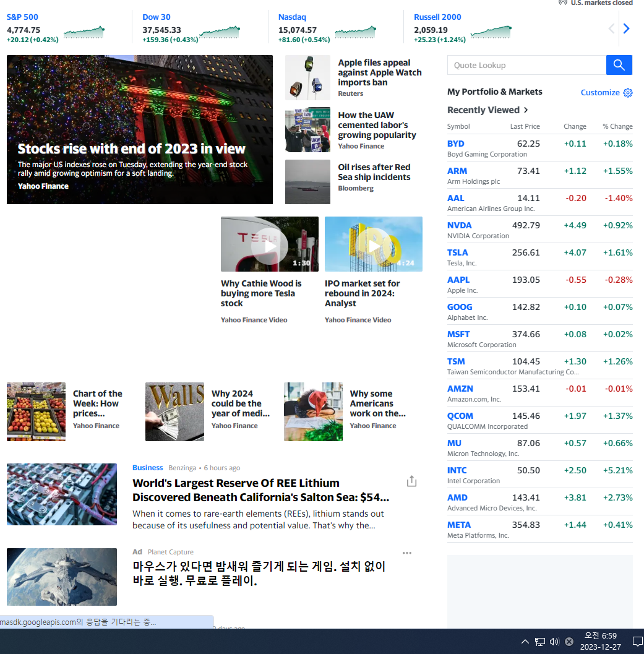644x654 pixels.
Task: Play the Cathie Wood Tesla video
Action: (270, 246)
